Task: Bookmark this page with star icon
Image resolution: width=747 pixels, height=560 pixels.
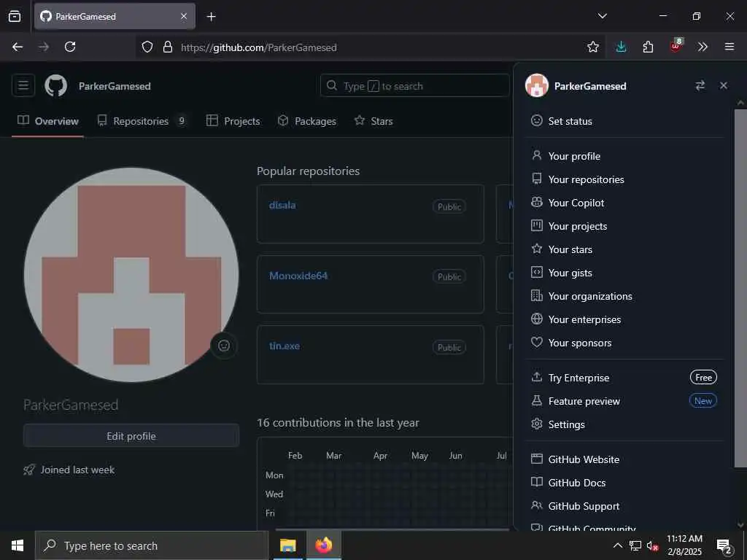Action: pos(592,47)
